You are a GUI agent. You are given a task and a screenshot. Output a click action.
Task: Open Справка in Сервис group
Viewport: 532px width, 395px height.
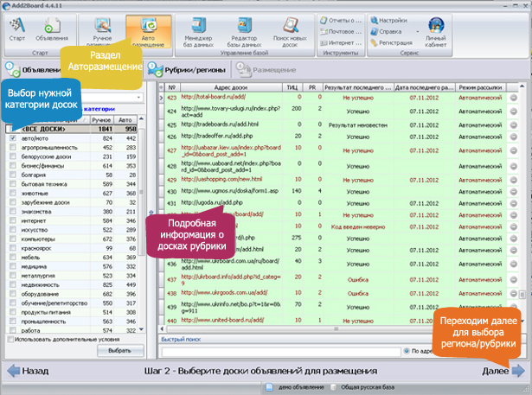[x=386, y=31]
